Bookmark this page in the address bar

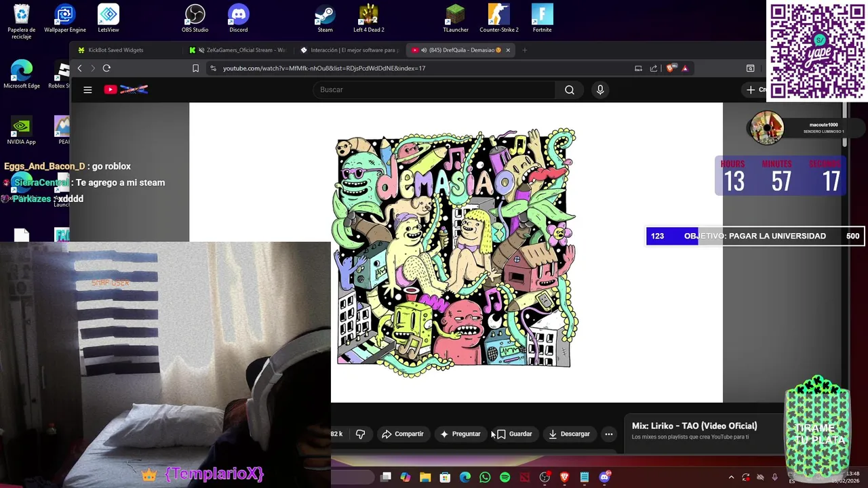click(x=195, y=68)
